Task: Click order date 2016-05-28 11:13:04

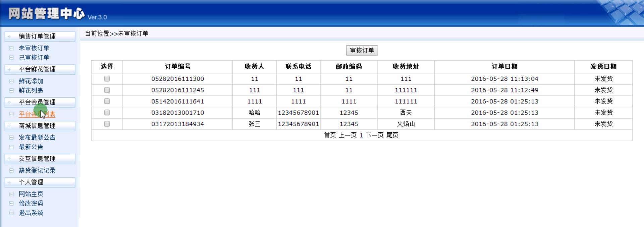Action: [504, 79]
